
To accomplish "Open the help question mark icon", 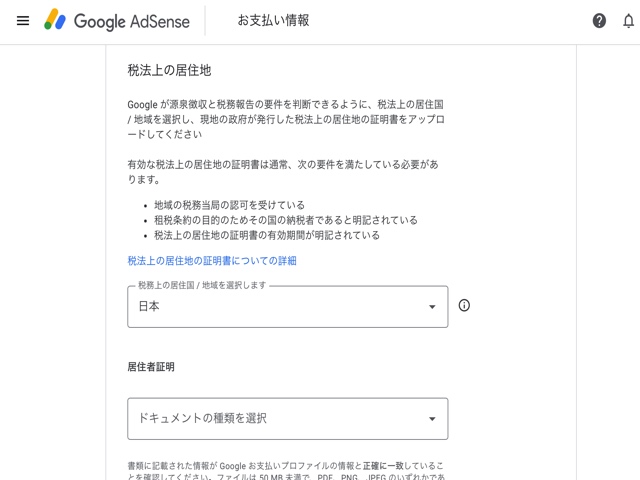I will point(599,21).
